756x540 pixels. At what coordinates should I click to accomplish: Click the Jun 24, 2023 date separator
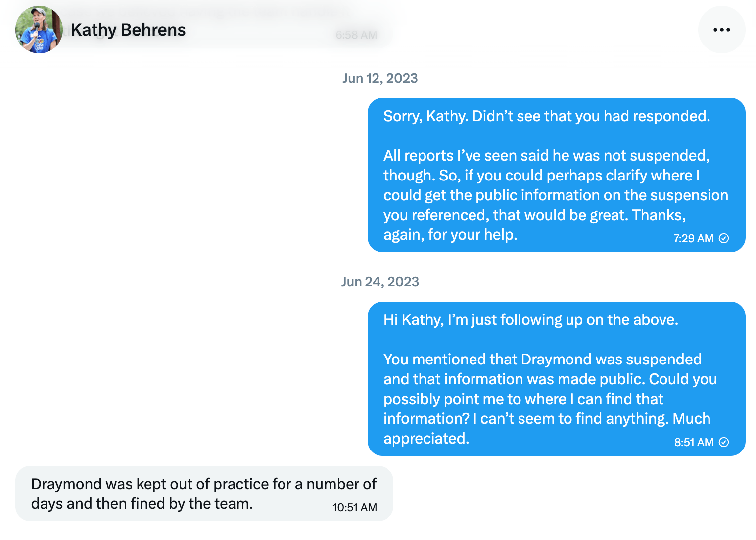pyautogui.click(x=380, y=282)
